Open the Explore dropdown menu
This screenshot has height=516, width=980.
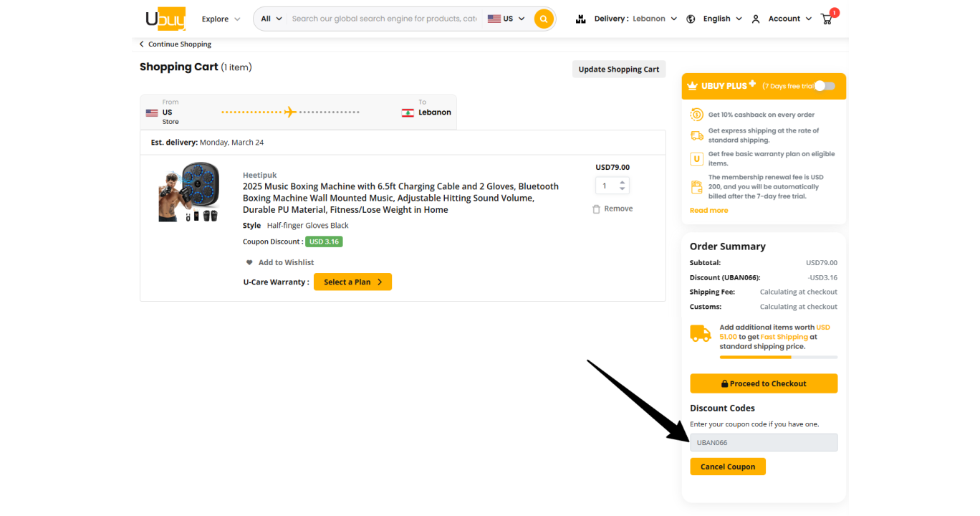click(221, 19)
